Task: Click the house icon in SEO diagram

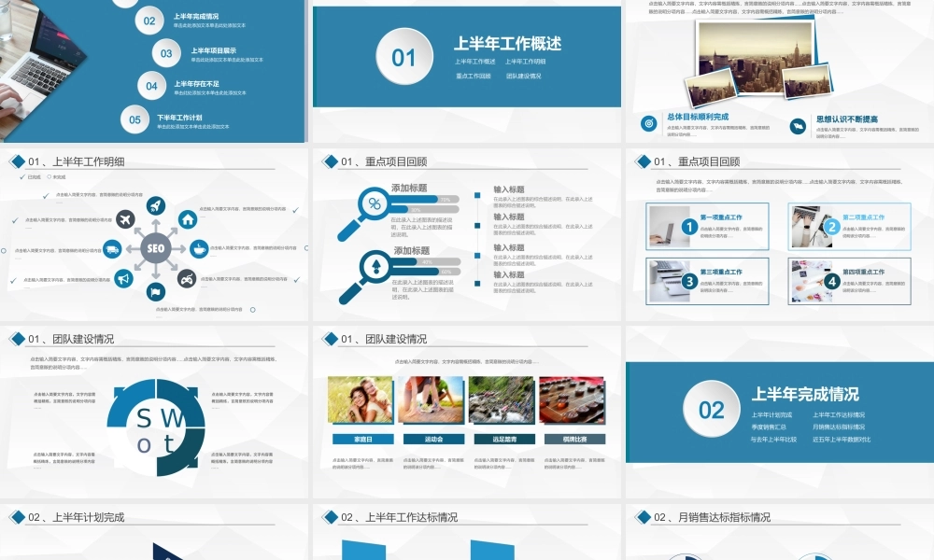Action: click(x=188, y=220)
